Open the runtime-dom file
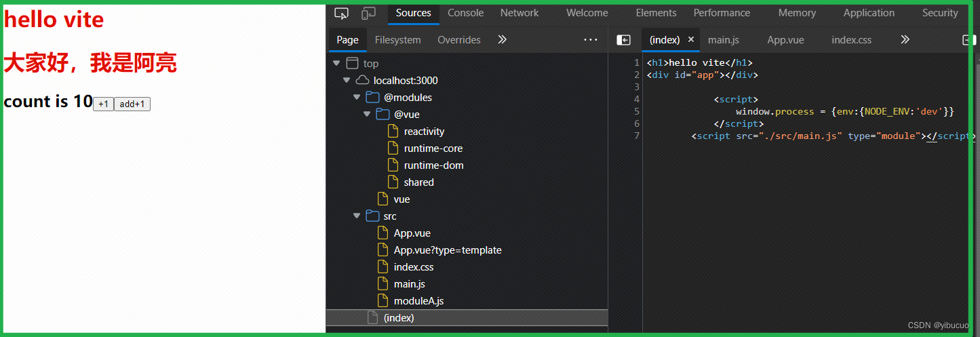 (433, 165)
